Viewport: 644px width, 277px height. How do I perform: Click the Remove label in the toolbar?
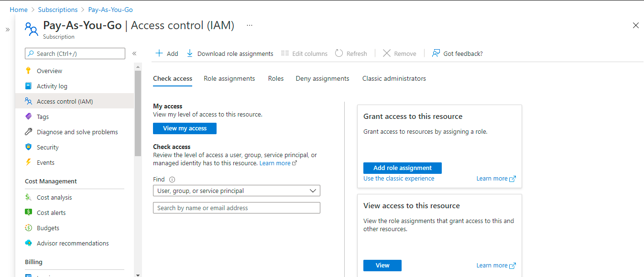click(x=405, y=53)
